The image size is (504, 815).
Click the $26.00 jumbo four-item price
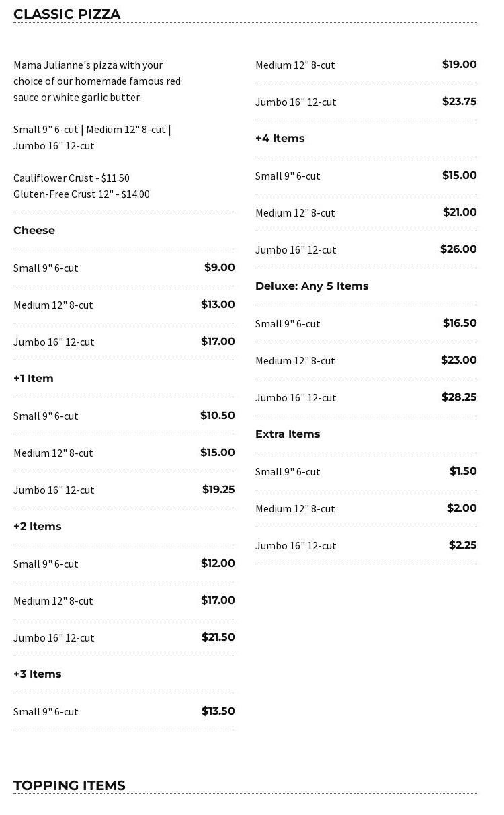458,249
